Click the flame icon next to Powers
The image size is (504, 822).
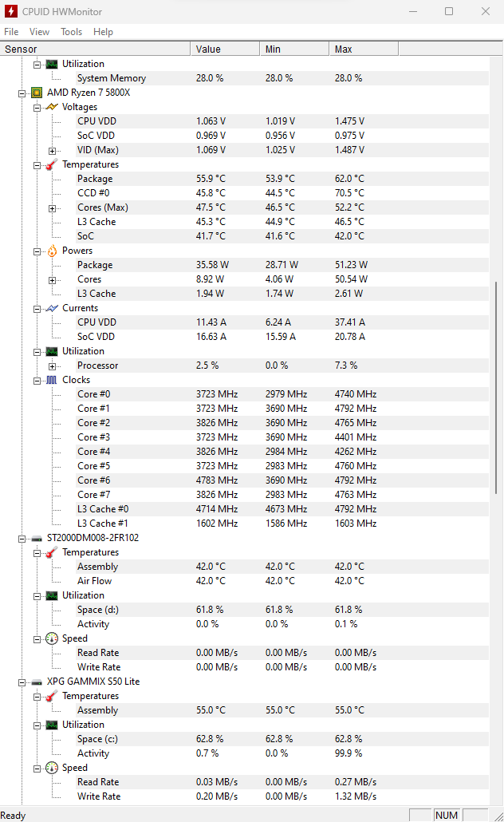[52, 251]
